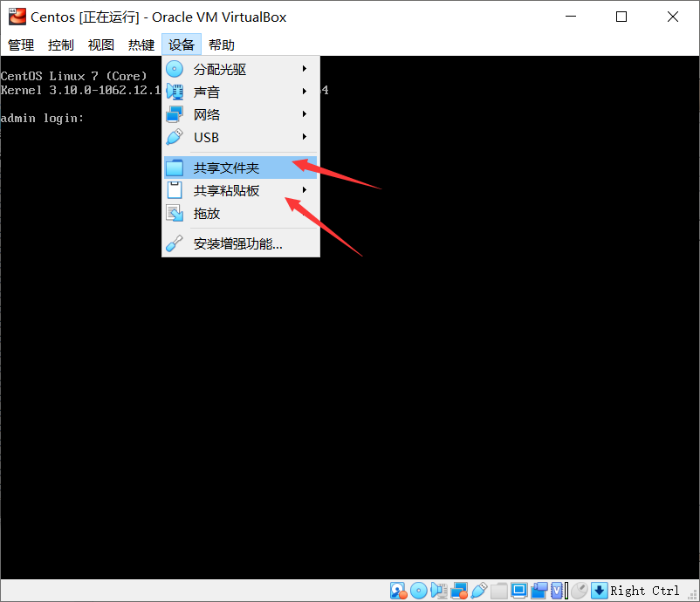Click the 'CentOS Linux 7 (Core)' console line
Screen dimensions: 700x602
pos(73,76)
